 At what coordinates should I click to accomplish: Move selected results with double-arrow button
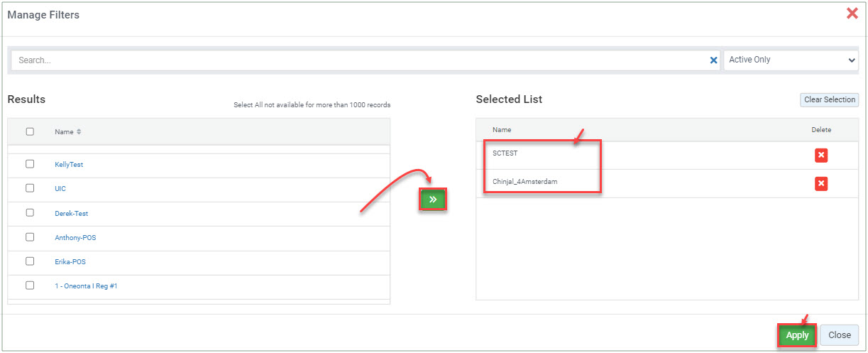[433, 200]
